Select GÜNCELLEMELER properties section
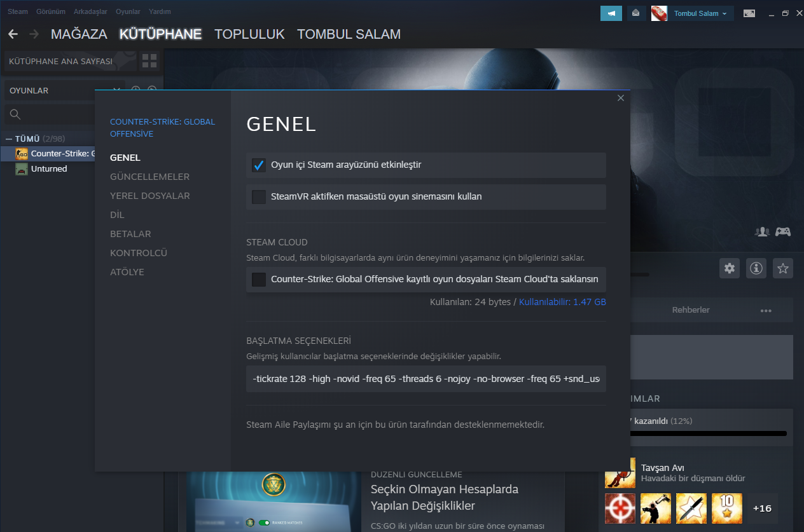The image size is (804, 532). pos(149,177)
